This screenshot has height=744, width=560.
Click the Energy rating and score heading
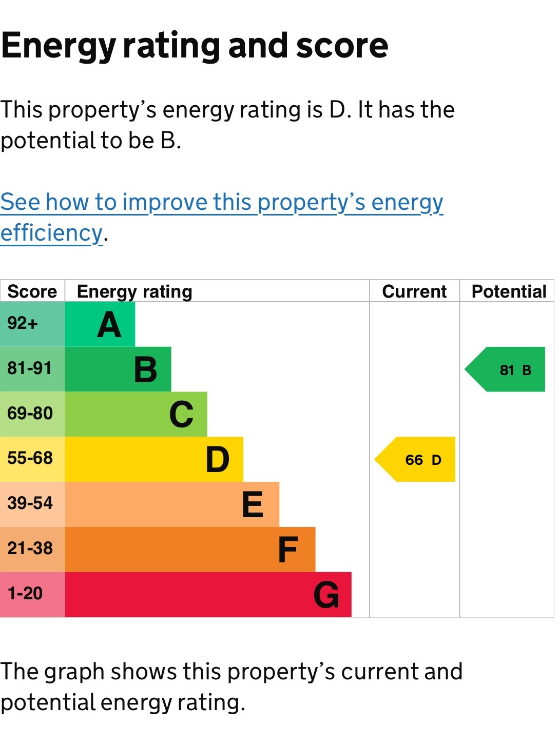point(195,46)
